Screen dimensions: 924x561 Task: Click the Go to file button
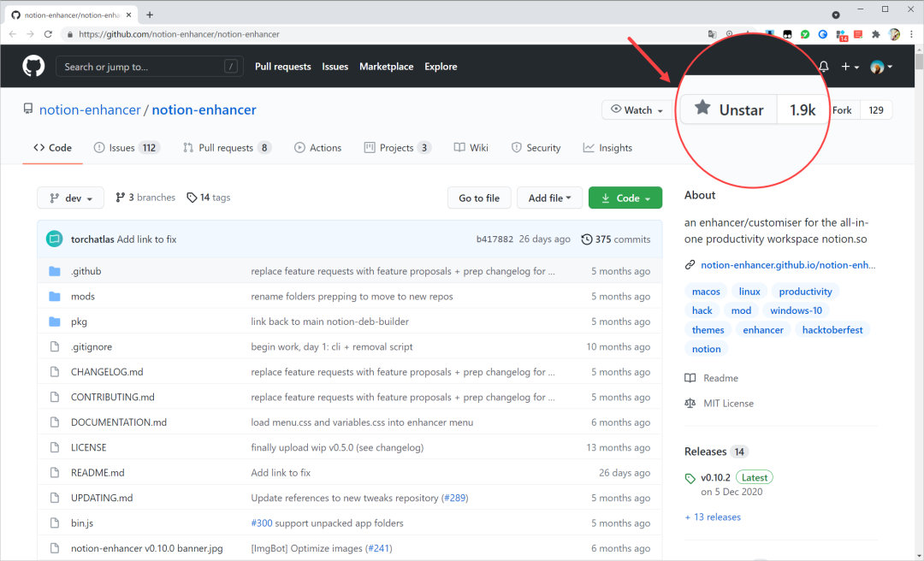[x=479, y=198]
